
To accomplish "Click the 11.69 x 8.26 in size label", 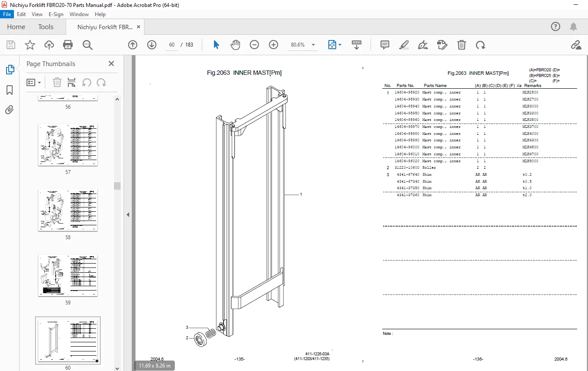I will (154, 366).
